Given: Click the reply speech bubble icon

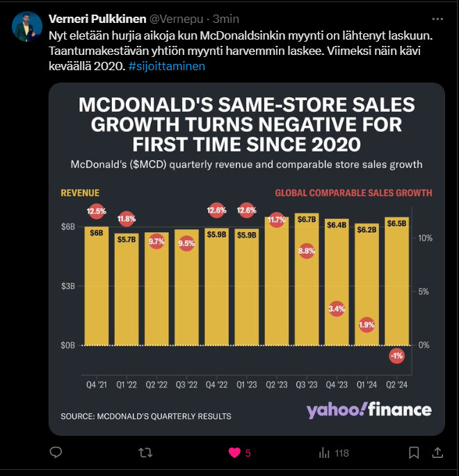Looking at the screenshot, I should (56, 453).
